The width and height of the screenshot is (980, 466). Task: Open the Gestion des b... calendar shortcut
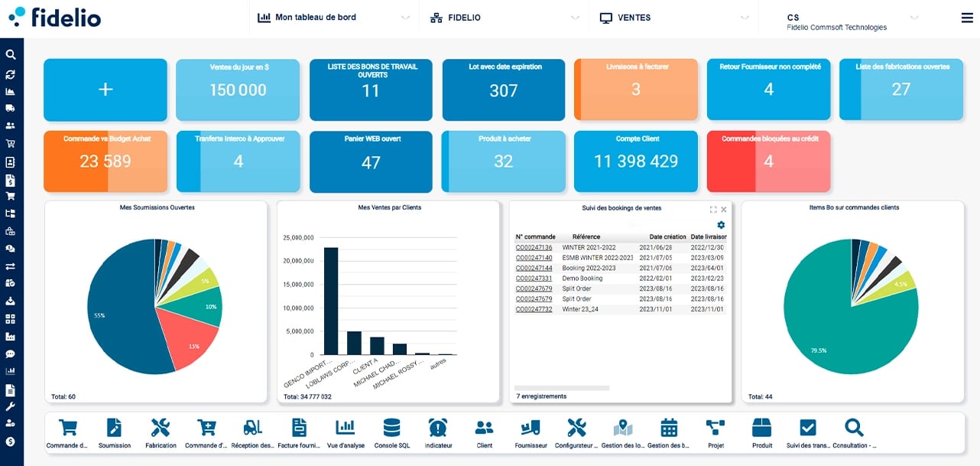coord(669,433)
